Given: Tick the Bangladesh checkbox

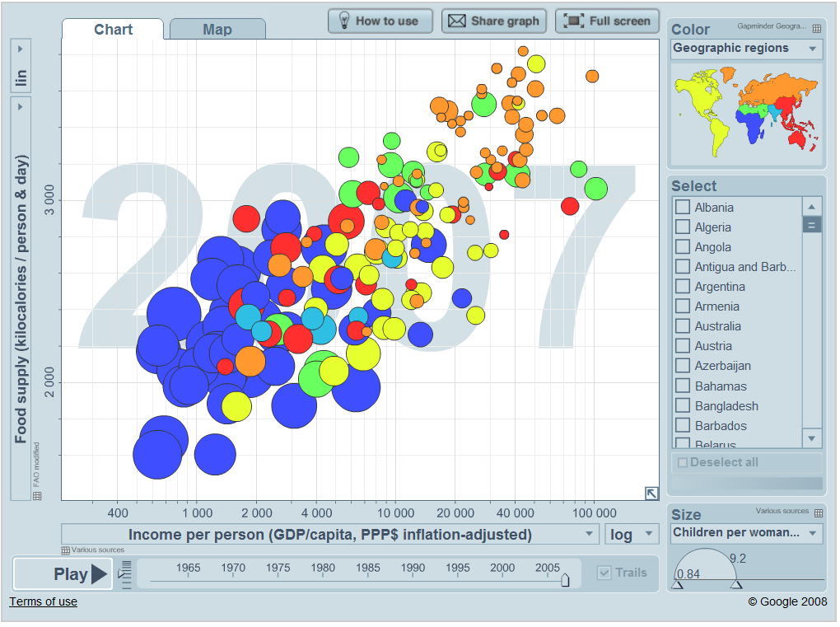Looking at the screenshot, I should pos(683,405).
